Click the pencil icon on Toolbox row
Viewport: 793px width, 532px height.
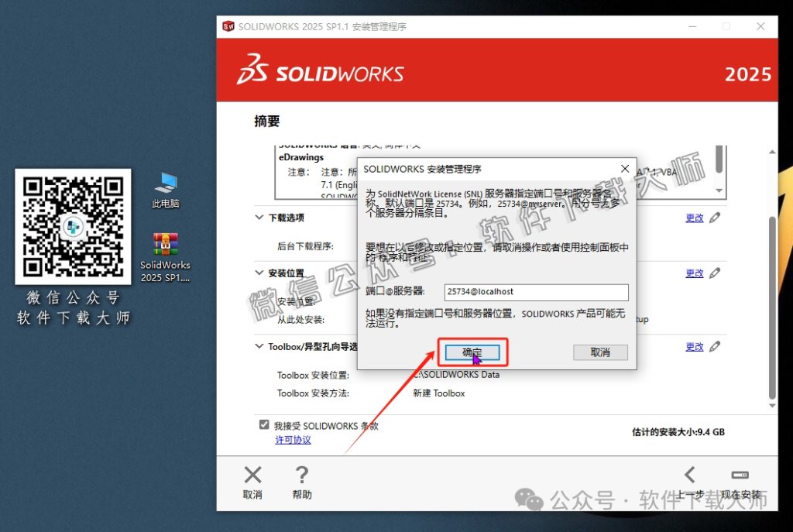[x=716, y=346]
